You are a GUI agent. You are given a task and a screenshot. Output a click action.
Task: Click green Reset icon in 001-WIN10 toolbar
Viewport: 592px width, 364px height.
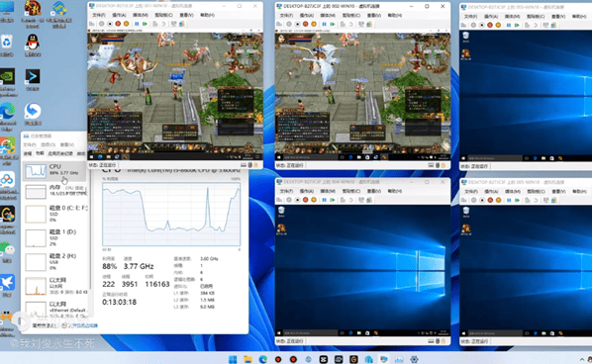click(145, 24)
